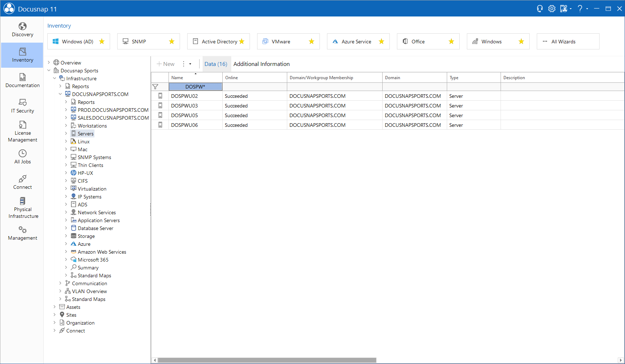Viewport: 625px width, 364px height.
Task: Toggle favorite star on Active Directory wizard
Action: click(242, 42)
